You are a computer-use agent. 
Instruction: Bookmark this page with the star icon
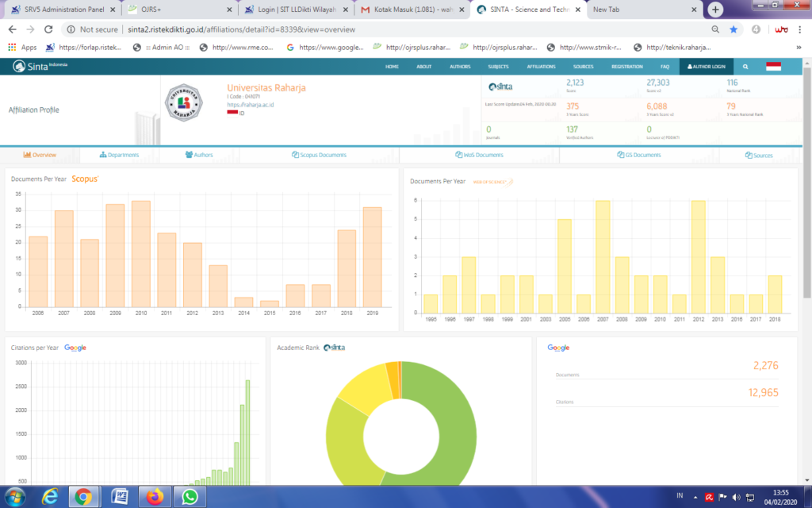(733, 29)
